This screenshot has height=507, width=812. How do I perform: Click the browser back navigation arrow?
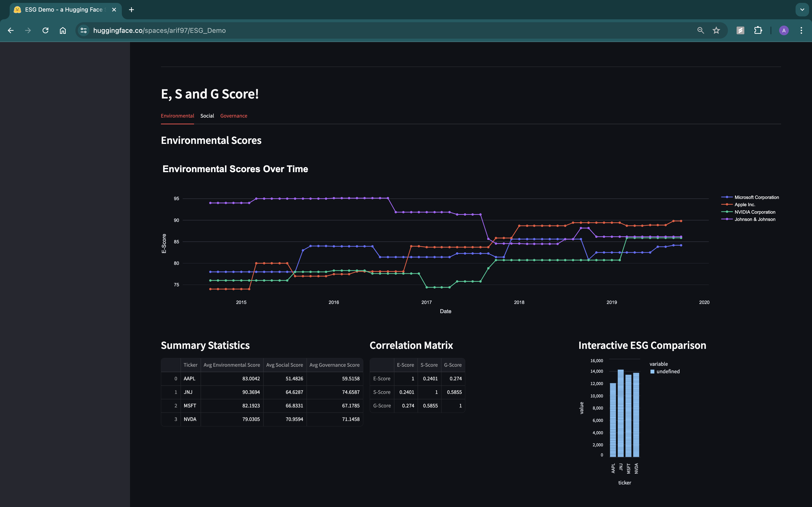click(11, 30)
